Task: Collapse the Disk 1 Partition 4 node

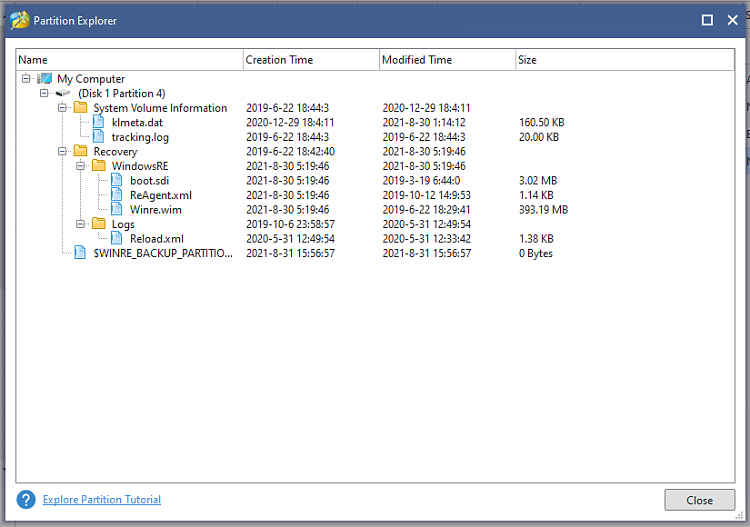Action: 43,93
